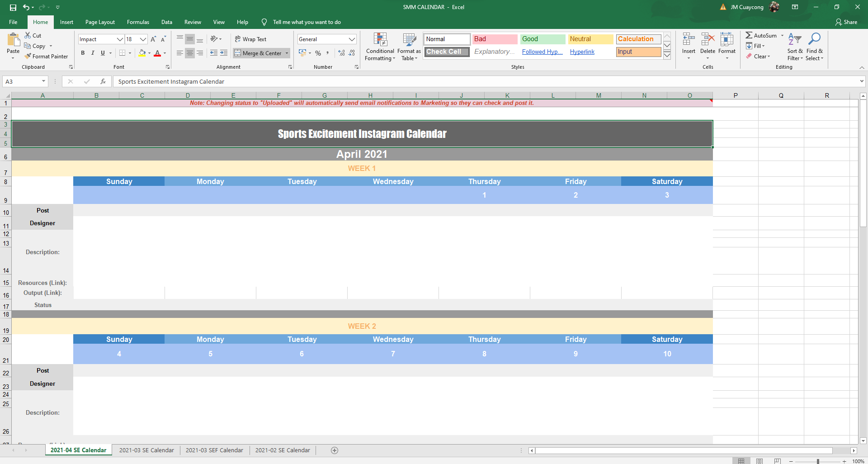Increase indent in the Alignment group

[224, 53]
